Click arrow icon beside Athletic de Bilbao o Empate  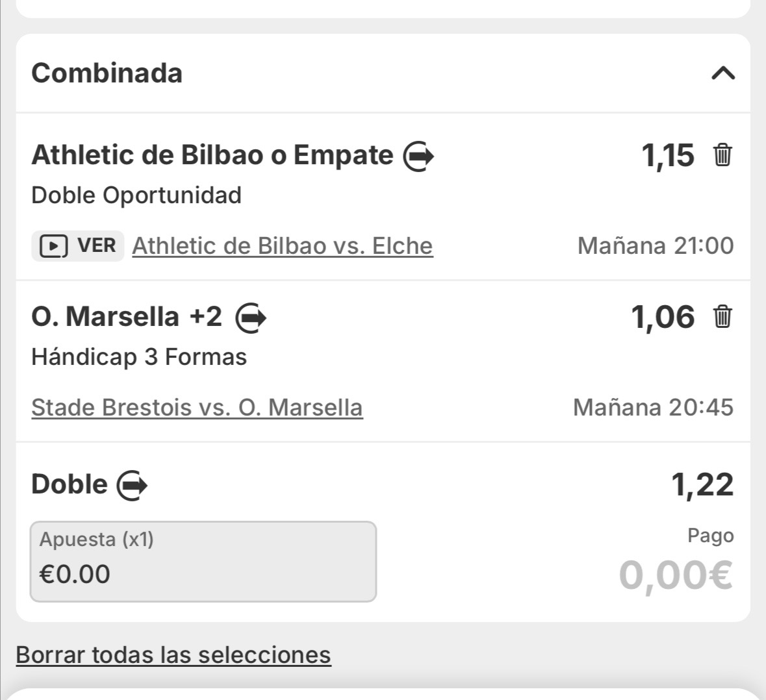point(418,156)
